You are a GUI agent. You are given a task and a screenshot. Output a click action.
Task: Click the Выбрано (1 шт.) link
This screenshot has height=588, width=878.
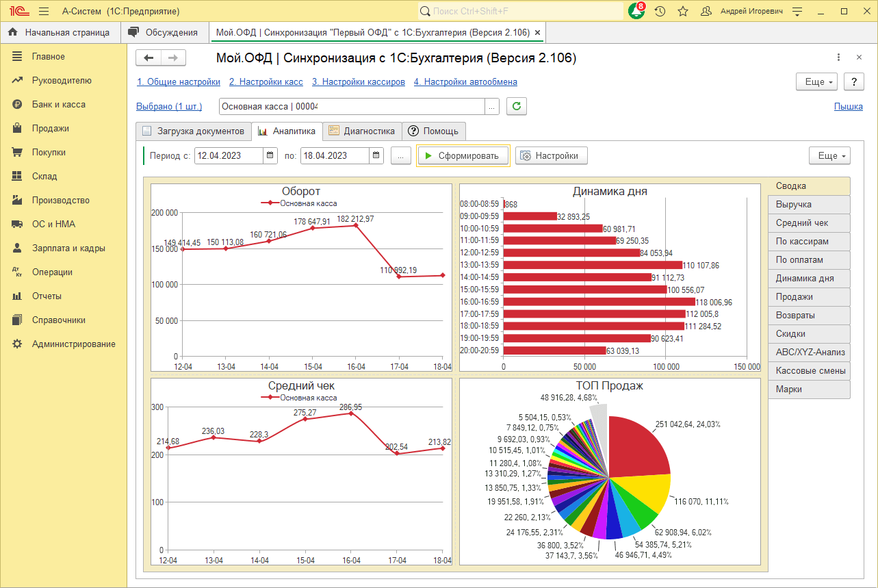[x=170, y=106]
